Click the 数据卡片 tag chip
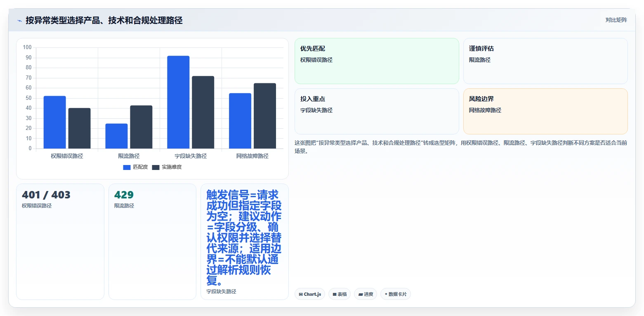Screen dimensions: 644x316 click(x=396, y=294)
